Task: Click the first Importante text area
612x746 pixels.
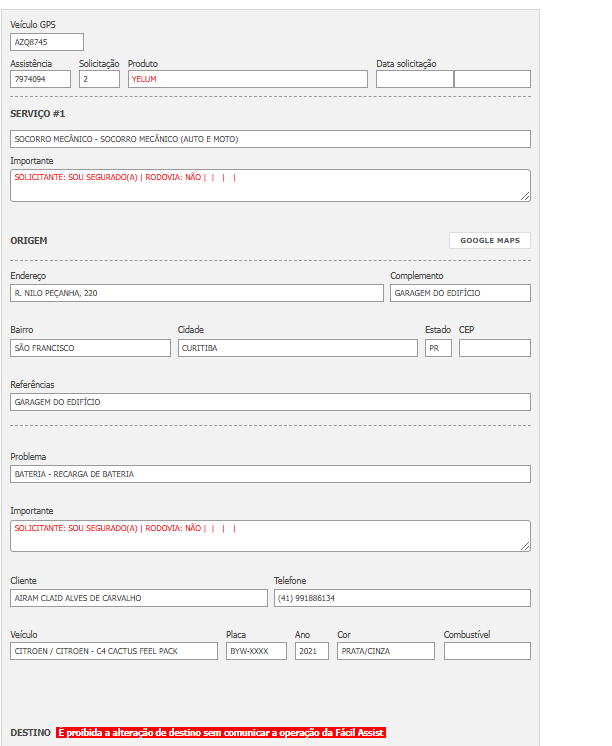Action: click(270, 185)
